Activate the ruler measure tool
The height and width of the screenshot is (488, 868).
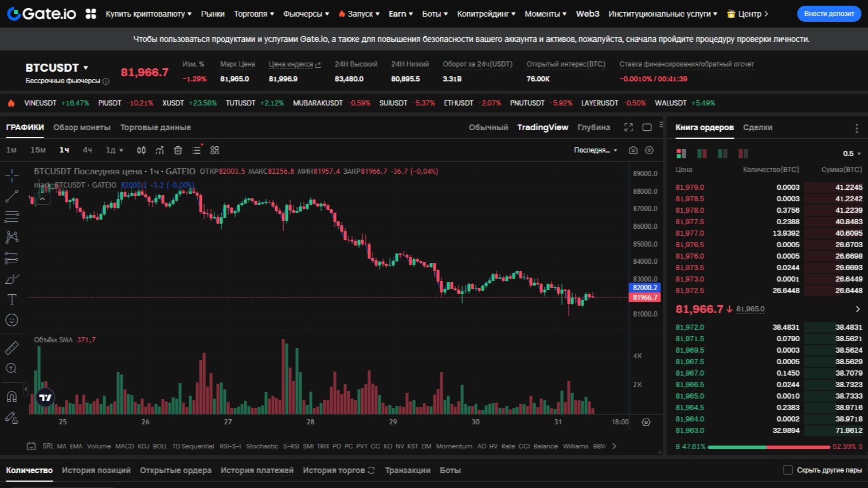[x=11, y=348]
